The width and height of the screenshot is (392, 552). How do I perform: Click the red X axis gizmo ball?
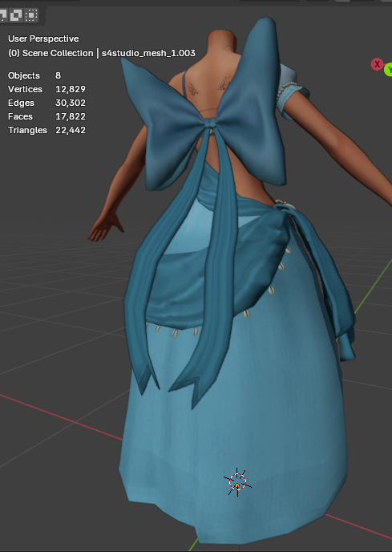377,64
